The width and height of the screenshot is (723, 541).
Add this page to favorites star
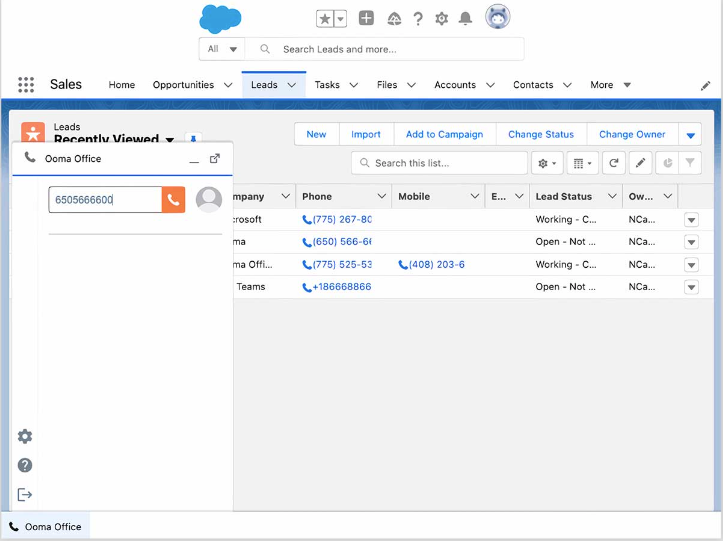coord(325,19)
